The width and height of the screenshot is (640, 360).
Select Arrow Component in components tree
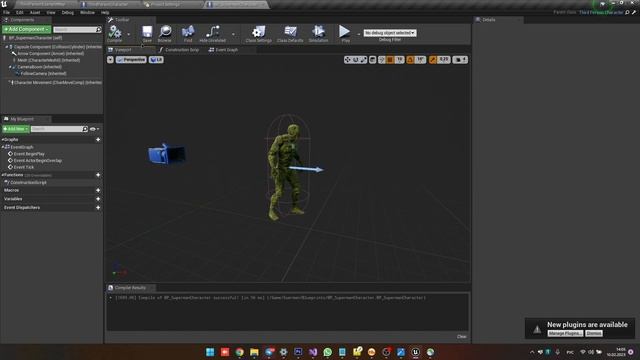tap(51, 53)
